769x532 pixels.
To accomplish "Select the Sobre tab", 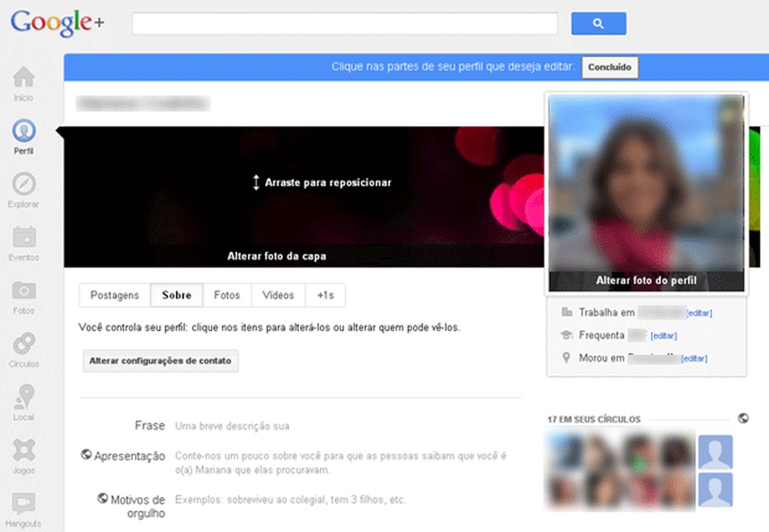I will point(177,295).
